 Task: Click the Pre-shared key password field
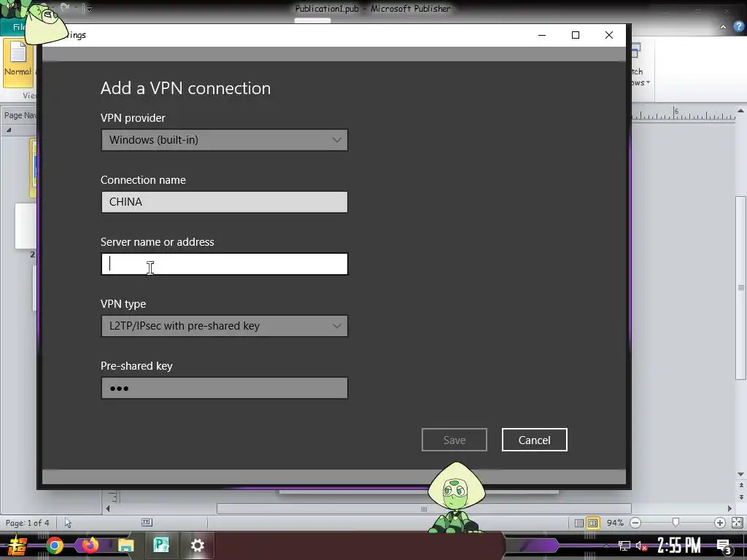pyautogui.click(x=225, y=388)
